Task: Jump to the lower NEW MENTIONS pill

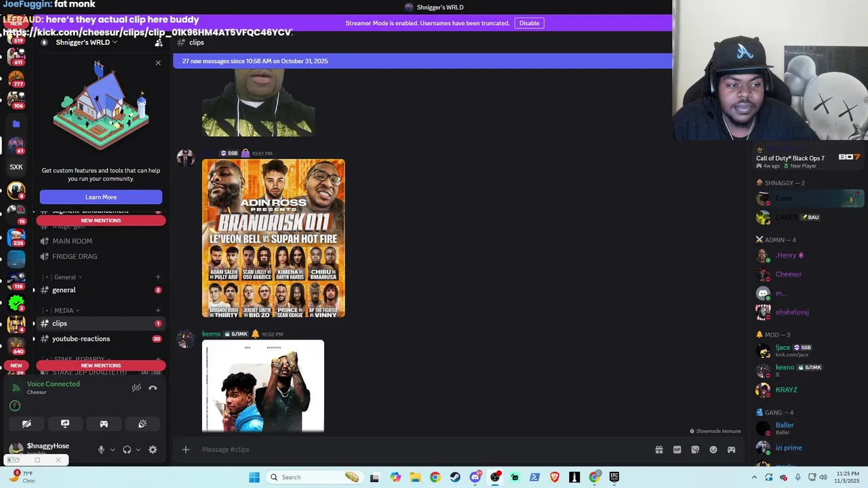Action: (101, 365)
